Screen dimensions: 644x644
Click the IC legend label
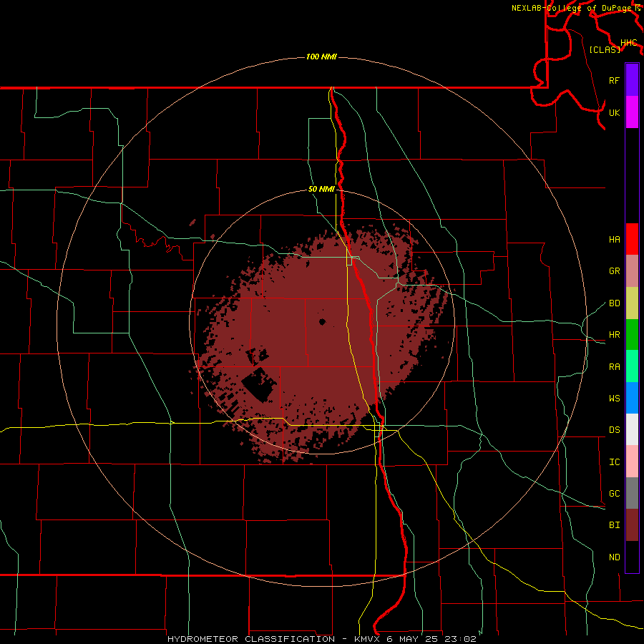click(x=614, y=462)
